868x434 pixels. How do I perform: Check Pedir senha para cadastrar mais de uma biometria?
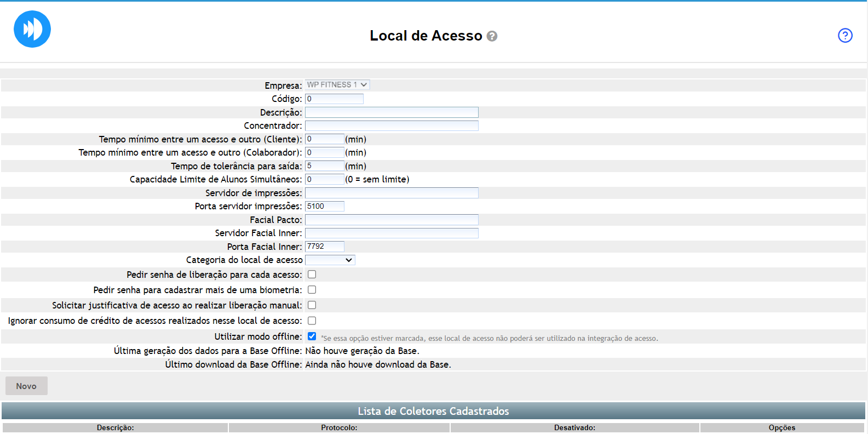[312, 290]
